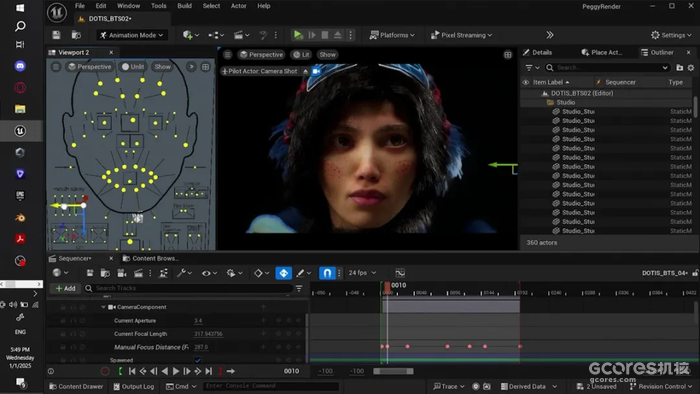Start Play in Editor with the green arrow
Image resolution: width=700 pixels, height=394 pixels.
[298, 35]
